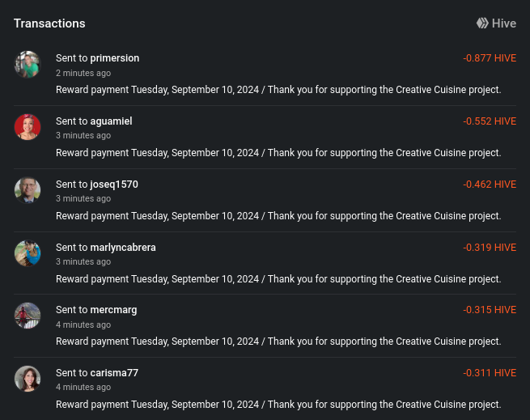Image resolution: width=530 pixels, height=420 pixels.
Task: Open primersion's profile avatar
Action: pyautogui.click(x=28, y=64)
